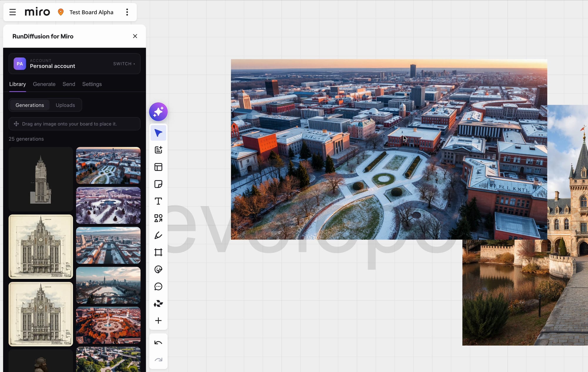Click the Undo arrow

pos(158,343)
